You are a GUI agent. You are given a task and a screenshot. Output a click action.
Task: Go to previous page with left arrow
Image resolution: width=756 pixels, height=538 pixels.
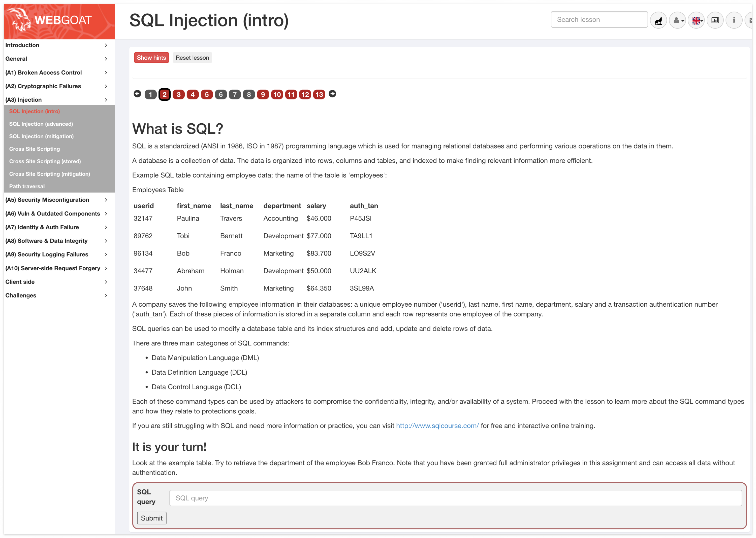137,94
